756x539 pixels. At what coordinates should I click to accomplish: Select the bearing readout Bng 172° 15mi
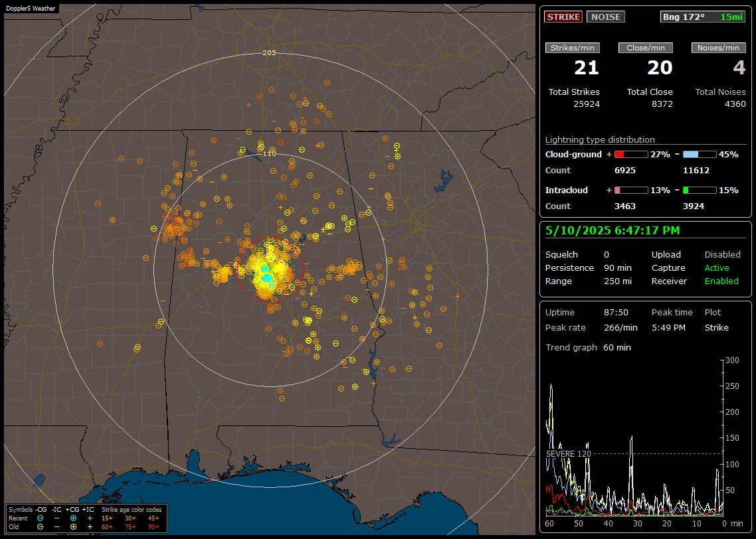[x=702, y=17]
